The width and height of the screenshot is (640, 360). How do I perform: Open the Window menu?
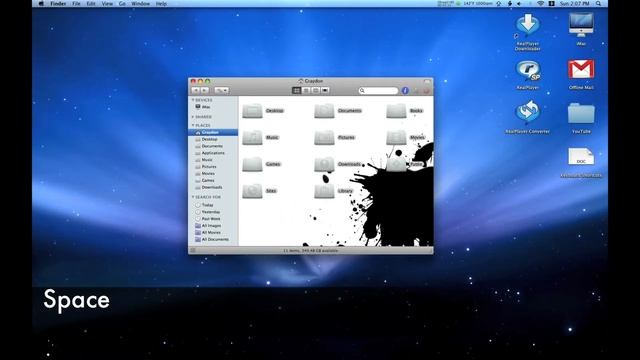141,4
